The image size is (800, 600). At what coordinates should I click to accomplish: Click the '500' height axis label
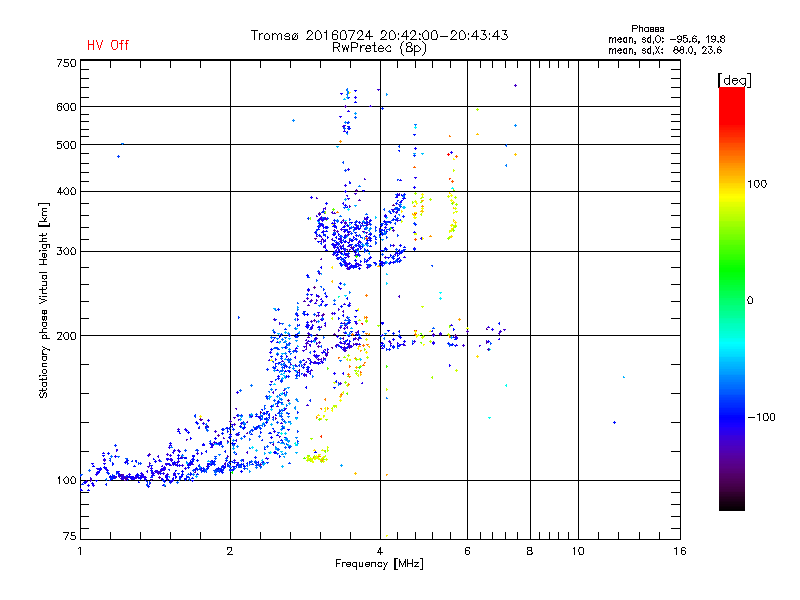(66, 145)
